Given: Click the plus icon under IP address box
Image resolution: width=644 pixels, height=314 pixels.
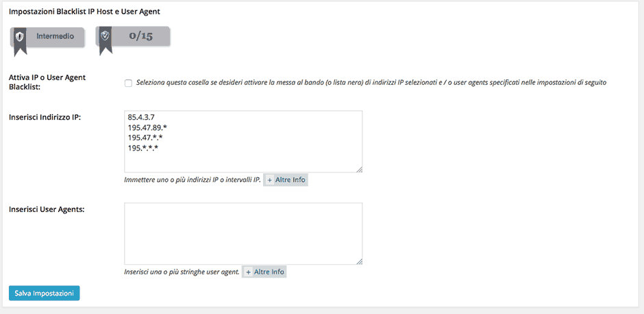Looking at the screenshot, I should pyautogui.click(x=270, y=180).
